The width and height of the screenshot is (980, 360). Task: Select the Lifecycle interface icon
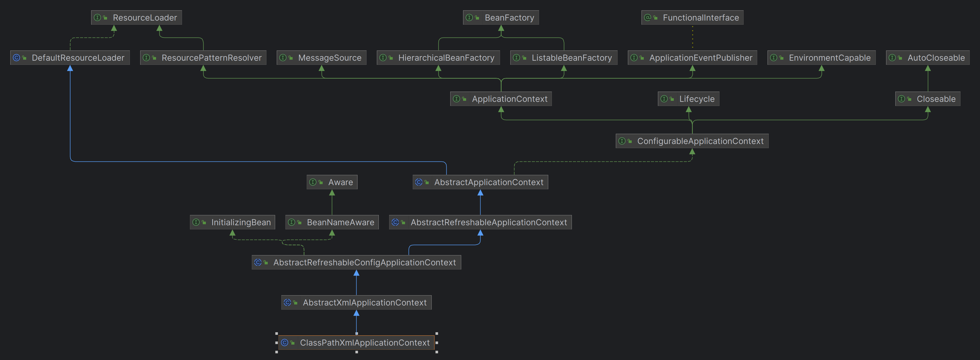pos(664,98)
